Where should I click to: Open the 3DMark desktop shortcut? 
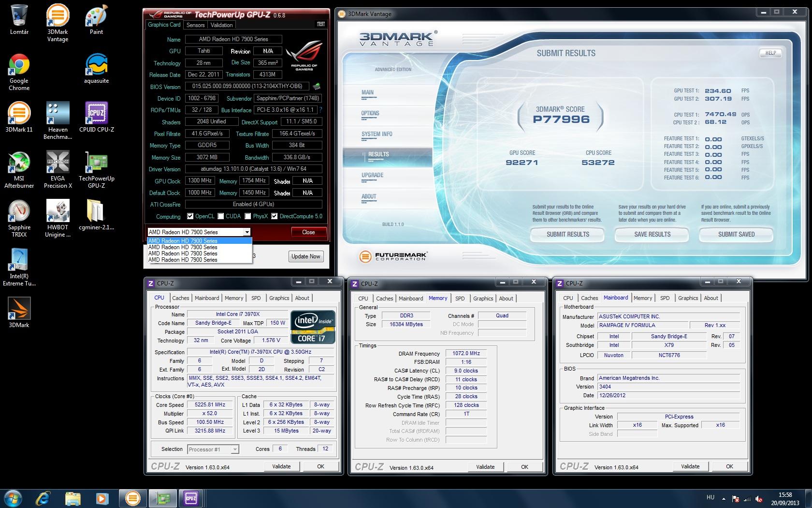(19, 313)
